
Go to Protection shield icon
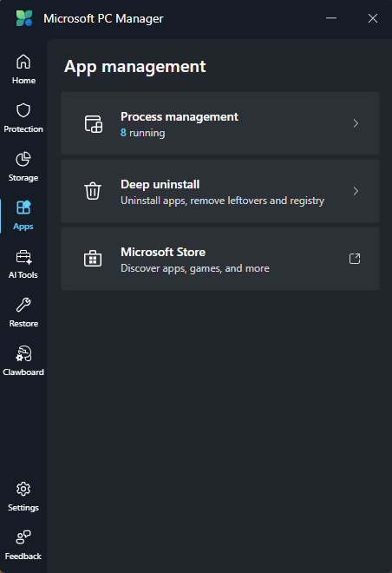(23, 110)
